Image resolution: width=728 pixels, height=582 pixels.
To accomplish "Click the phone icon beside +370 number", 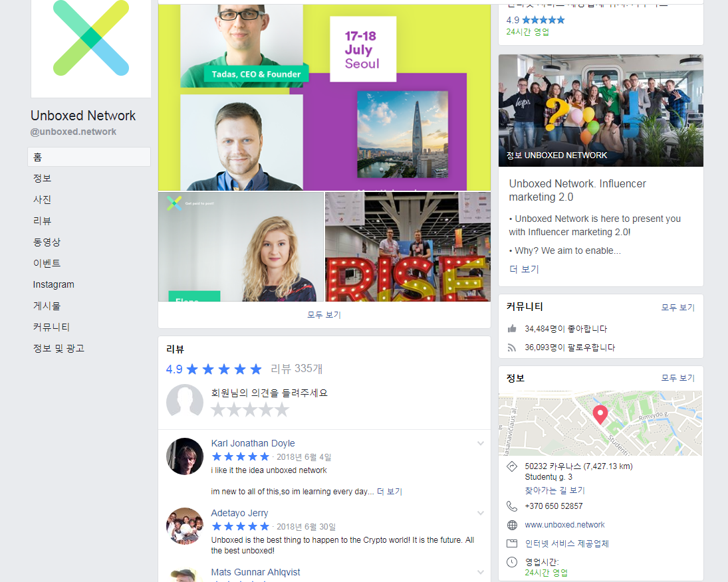I will click(512, 506).
